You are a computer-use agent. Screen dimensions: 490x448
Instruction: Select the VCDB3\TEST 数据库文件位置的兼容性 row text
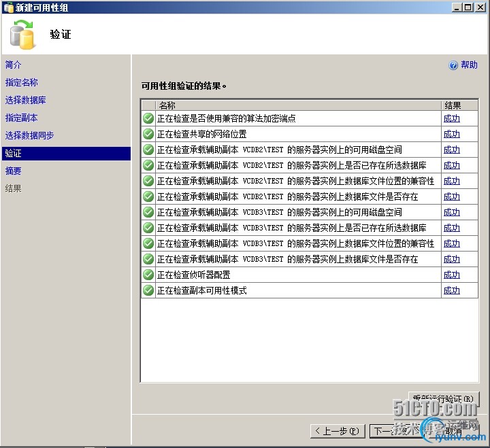(295, 243)
